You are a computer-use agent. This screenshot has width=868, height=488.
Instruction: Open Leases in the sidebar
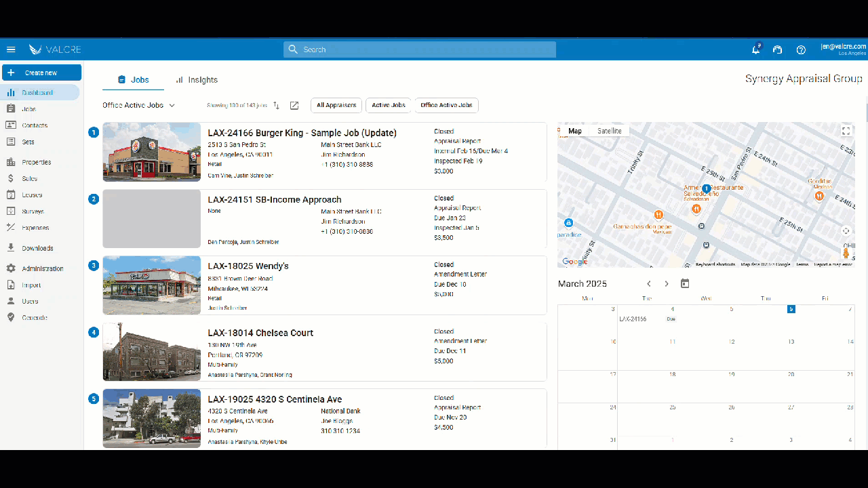coord(41,195)
